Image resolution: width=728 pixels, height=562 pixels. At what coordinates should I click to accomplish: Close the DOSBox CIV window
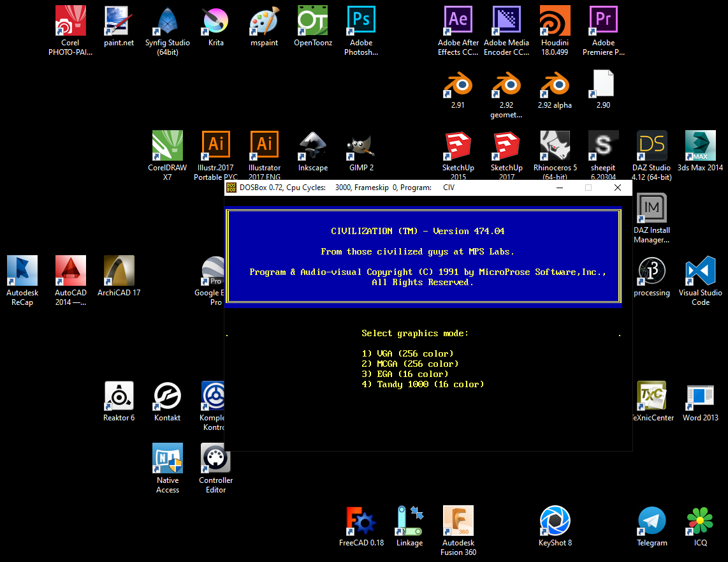[618, 188]
